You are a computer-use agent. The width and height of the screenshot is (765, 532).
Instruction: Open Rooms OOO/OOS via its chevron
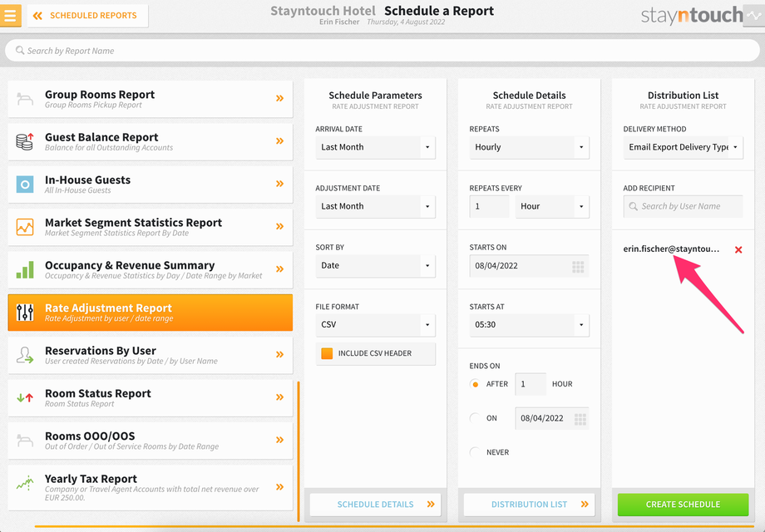point(279,440)
